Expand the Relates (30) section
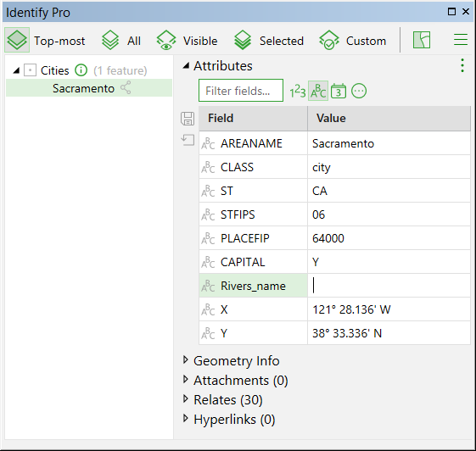The width and height of the screenshot is (476, 451). click(x=185, y=398)
